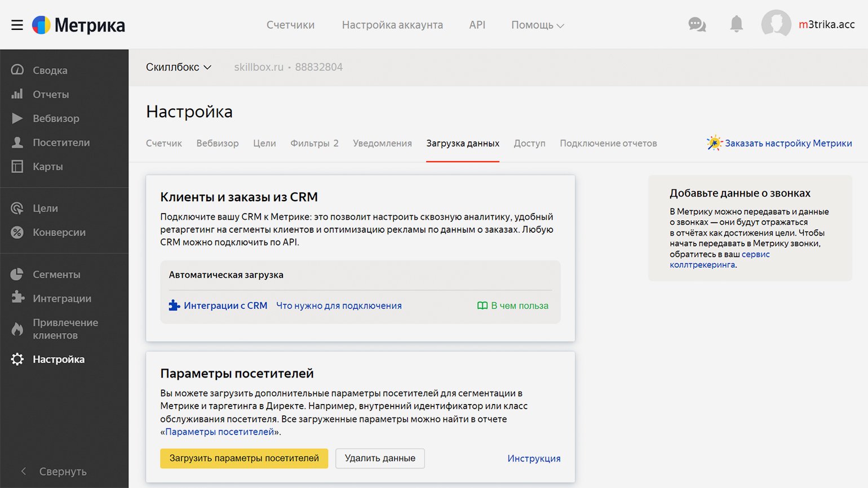Open the chat messages icon

pos(697,25)
